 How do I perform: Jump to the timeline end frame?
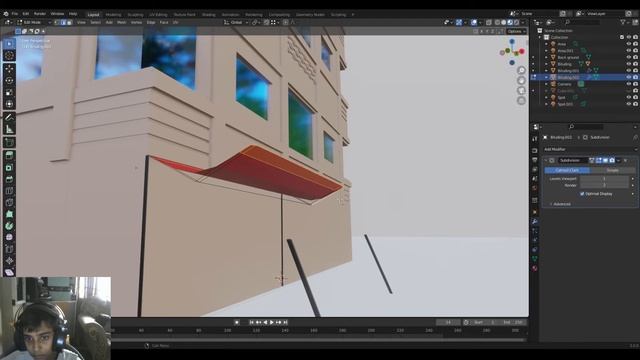(x=285, y=322)
